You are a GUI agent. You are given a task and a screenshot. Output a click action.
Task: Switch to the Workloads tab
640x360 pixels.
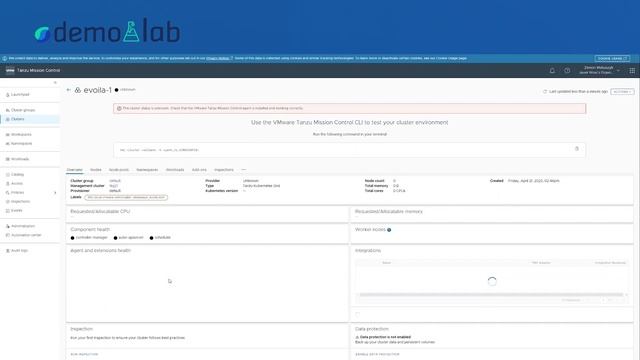tap(175, 170)
